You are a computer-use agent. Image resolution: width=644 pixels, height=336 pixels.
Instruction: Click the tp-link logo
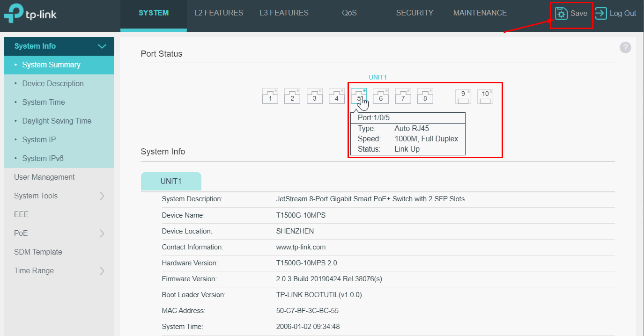tap(30, 14)
